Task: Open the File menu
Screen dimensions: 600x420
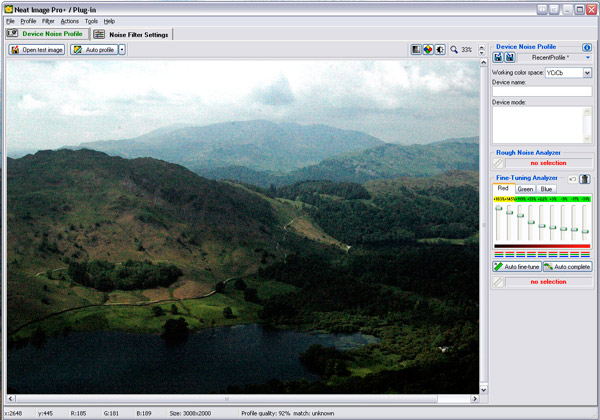Action: [10, 21]
